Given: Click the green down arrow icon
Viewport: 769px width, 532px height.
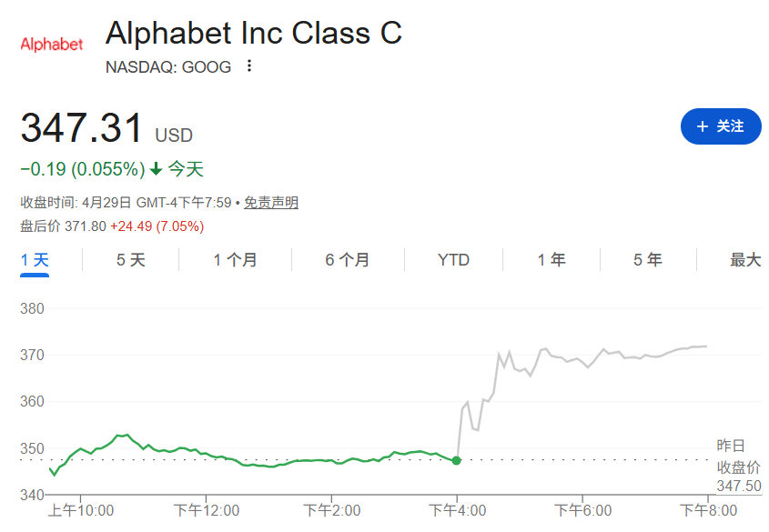Looking at the screenshot, I should pyautogui.click(x=156, y=169).
